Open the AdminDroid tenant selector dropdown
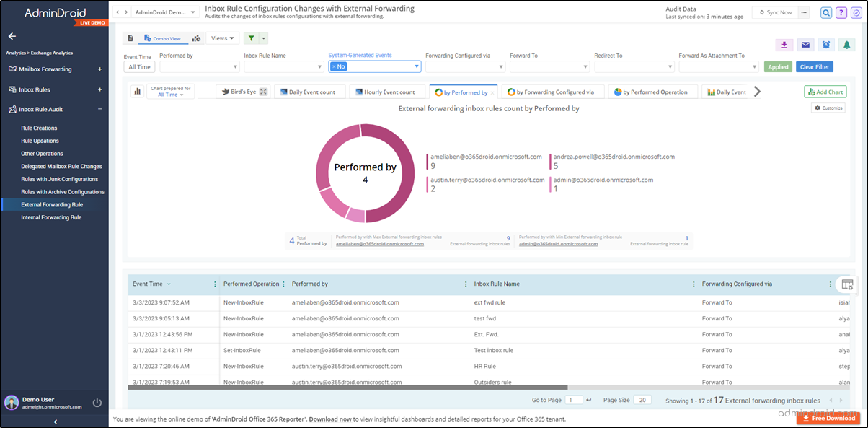868x428 pixels. point(164,12)
